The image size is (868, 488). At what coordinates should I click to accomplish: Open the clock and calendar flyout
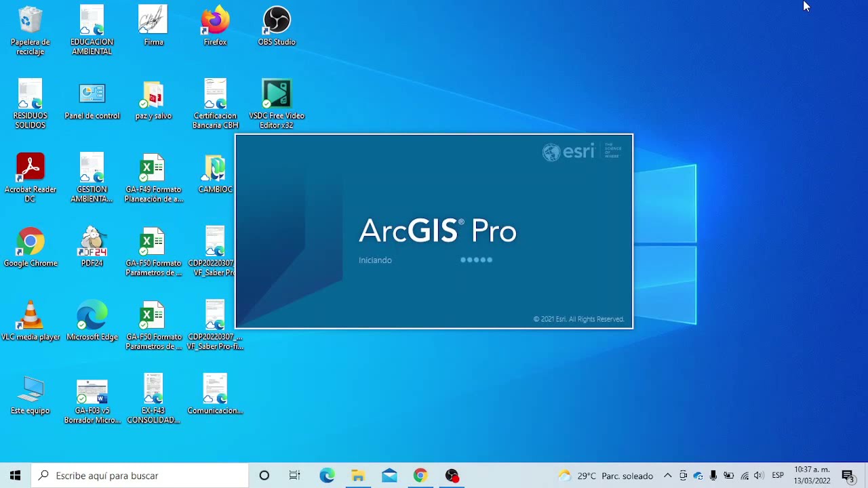tap(812, 475)
